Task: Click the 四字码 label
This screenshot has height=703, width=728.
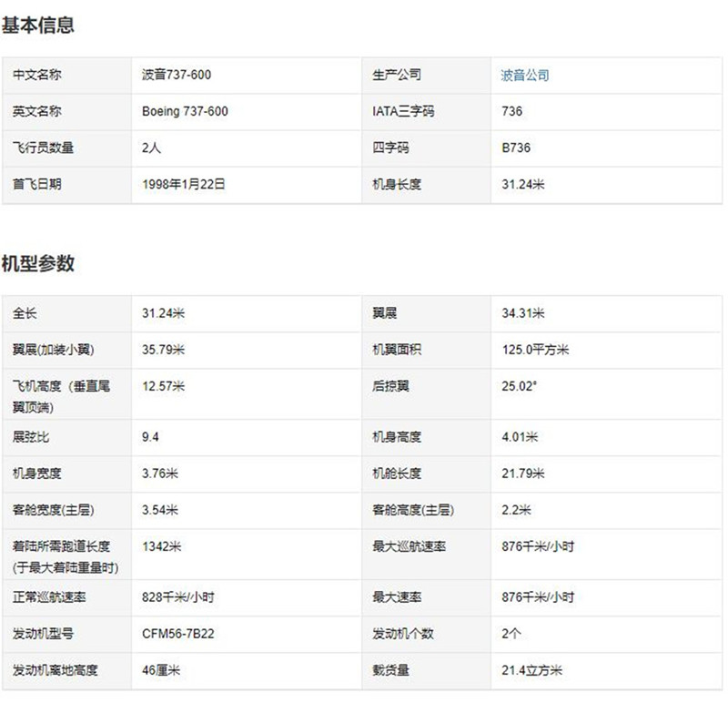Action: (x=390, y=148)
